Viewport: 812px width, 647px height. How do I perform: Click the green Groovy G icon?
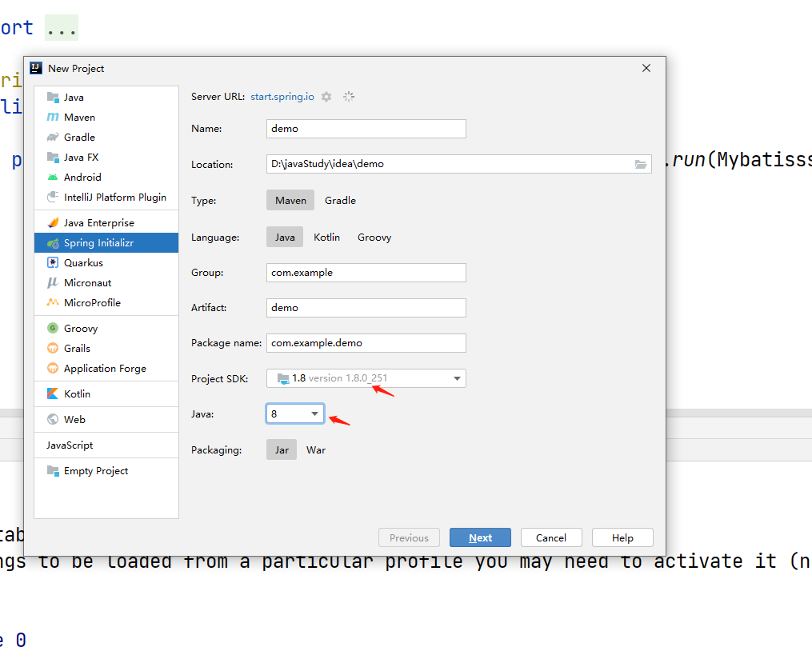coord(53,328)
